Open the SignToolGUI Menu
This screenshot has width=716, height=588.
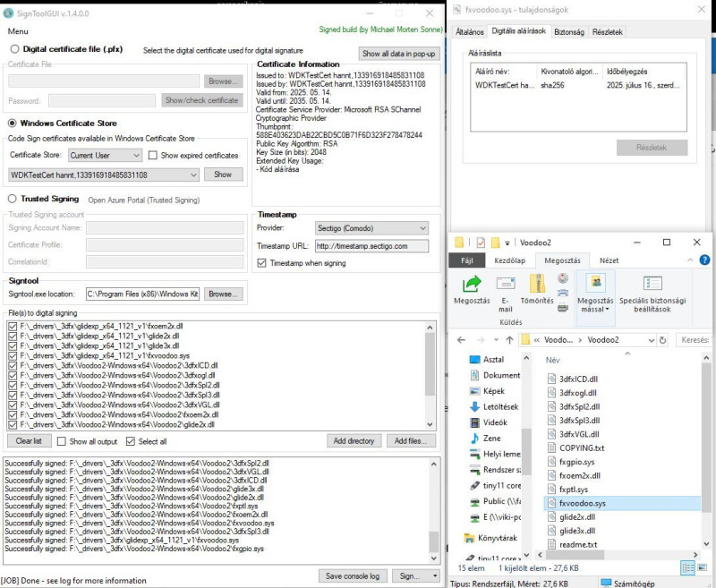[18, 31]
